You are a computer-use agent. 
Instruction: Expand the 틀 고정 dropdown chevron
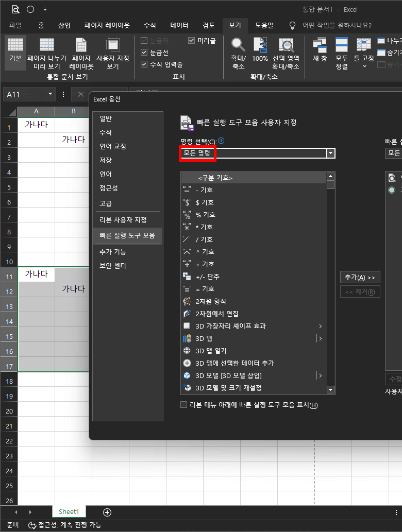tap(365, 66)
